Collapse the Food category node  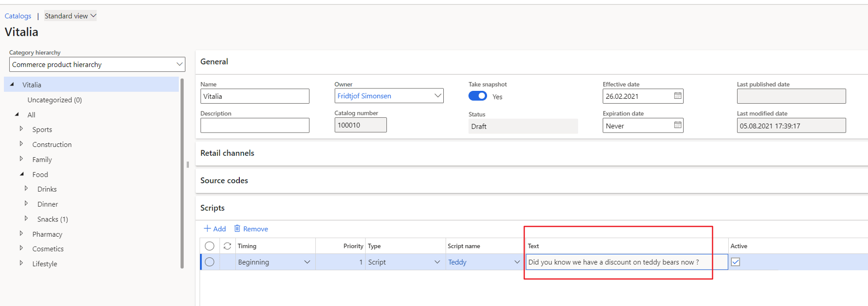pyautogui.click(x=22, y=174)
